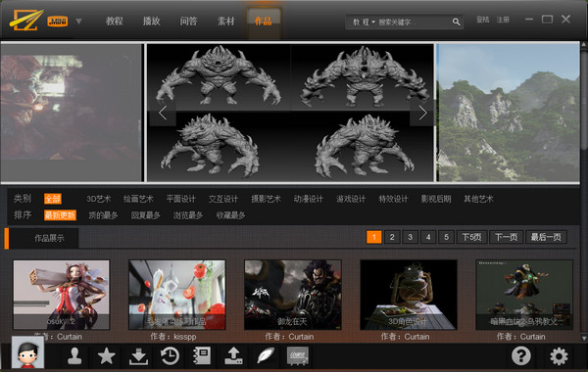Go to page 3
The width and height of the screenshot is (588, 372).
pyautogui.click(x=410, y=237)
